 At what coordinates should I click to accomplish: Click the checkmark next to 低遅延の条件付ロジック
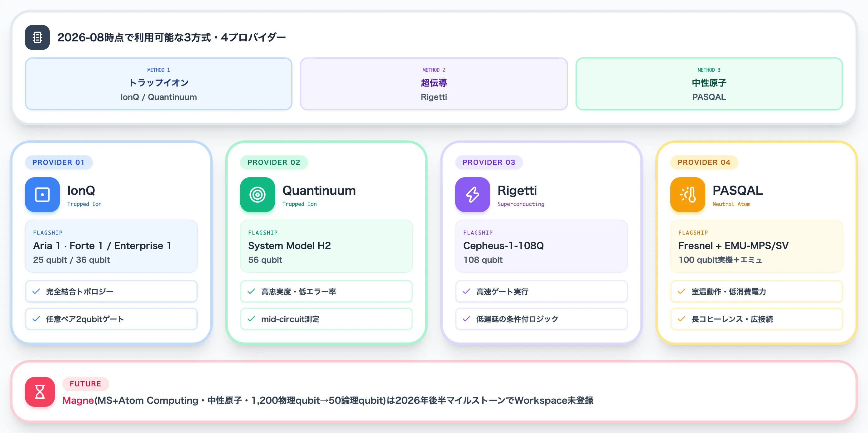coord(466,319)
